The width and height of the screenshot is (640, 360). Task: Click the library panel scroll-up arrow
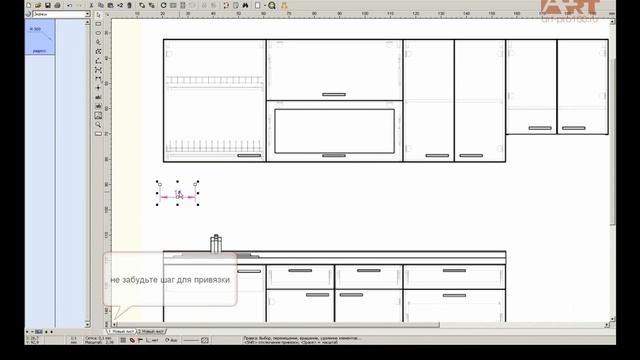coord(88,22)
